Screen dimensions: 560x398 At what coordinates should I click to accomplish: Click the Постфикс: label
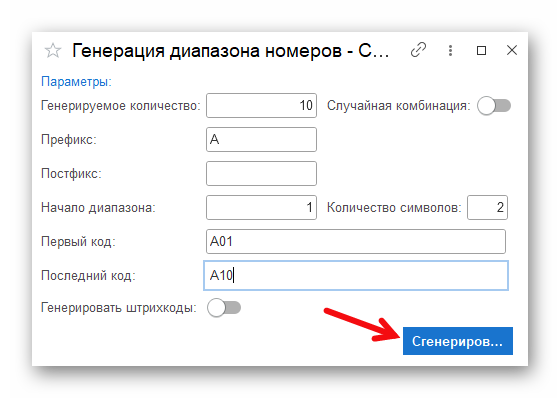(71, 173)
